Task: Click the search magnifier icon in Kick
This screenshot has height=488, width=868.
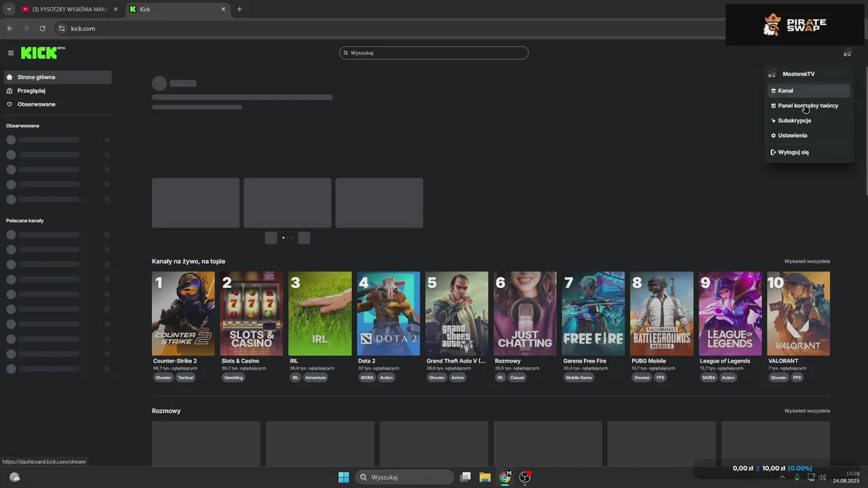Action: click(345, 53)
